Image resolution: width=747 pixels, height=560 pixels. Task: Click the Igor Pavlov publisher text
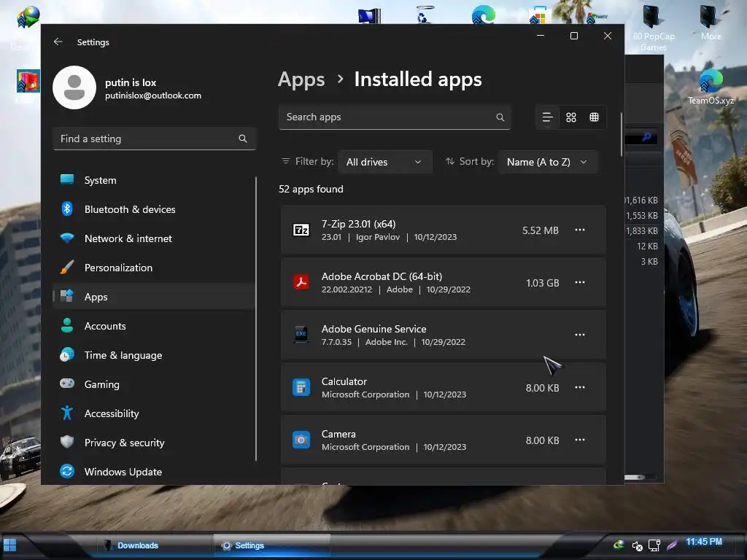click(378, 237)
